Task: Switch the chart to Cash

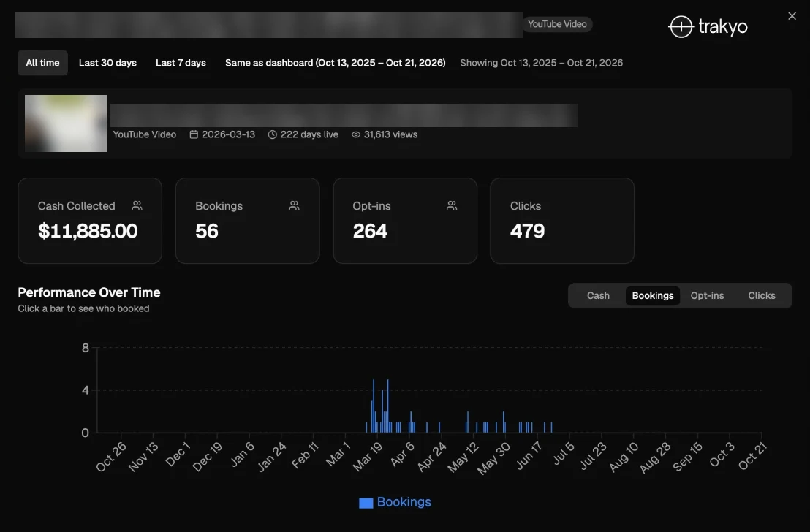Action: point(598,295)
